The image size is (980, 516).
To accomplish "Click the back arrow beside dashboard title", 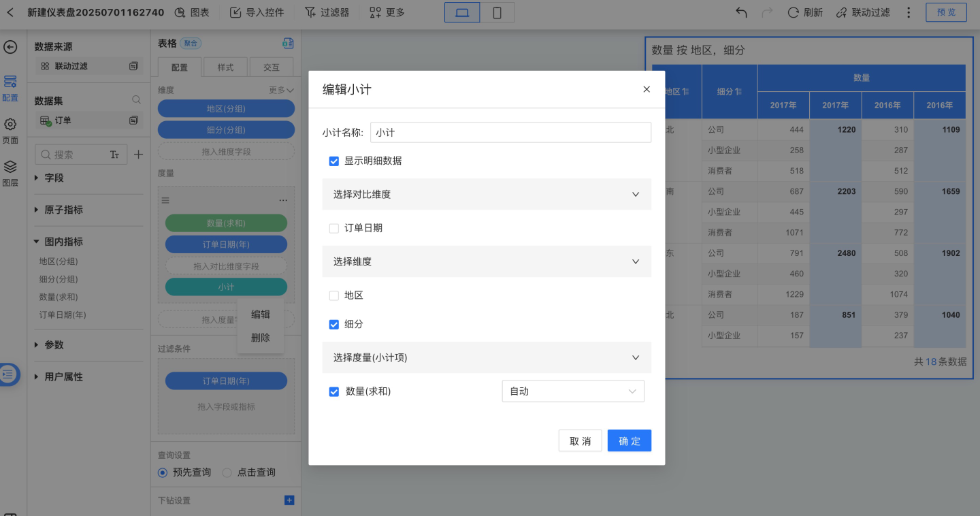I will [10, 12].
